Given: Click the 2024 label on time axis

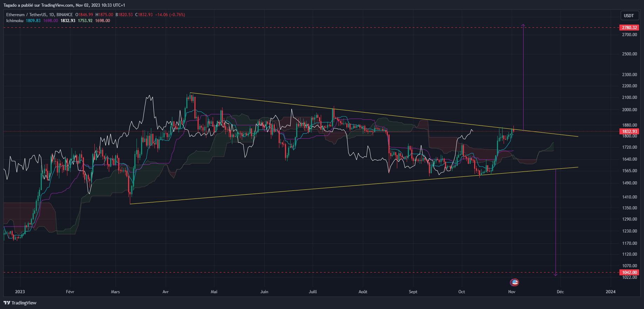Looking at the screenshot, I should (x=611, y=292).
